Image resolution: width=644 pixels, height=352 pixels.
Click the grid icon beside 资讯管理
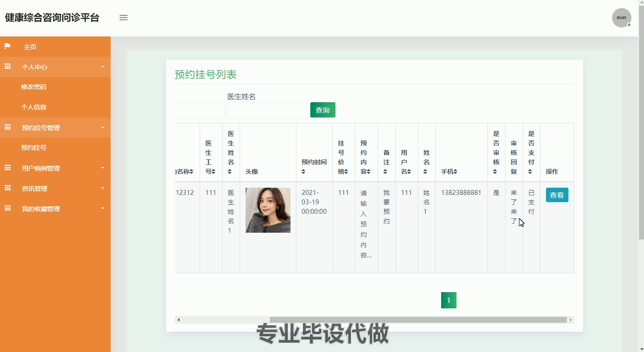click(7, 188)
